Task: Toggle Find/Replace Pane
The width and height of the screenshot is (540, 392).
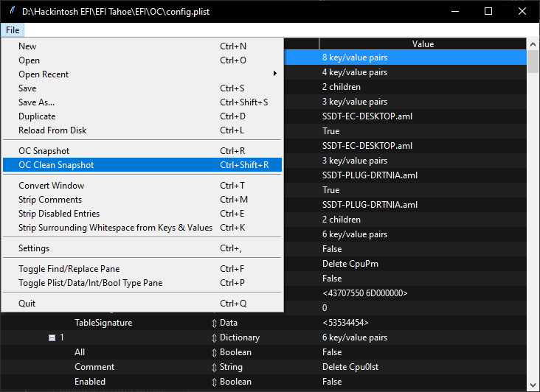Action: [142, 269]
